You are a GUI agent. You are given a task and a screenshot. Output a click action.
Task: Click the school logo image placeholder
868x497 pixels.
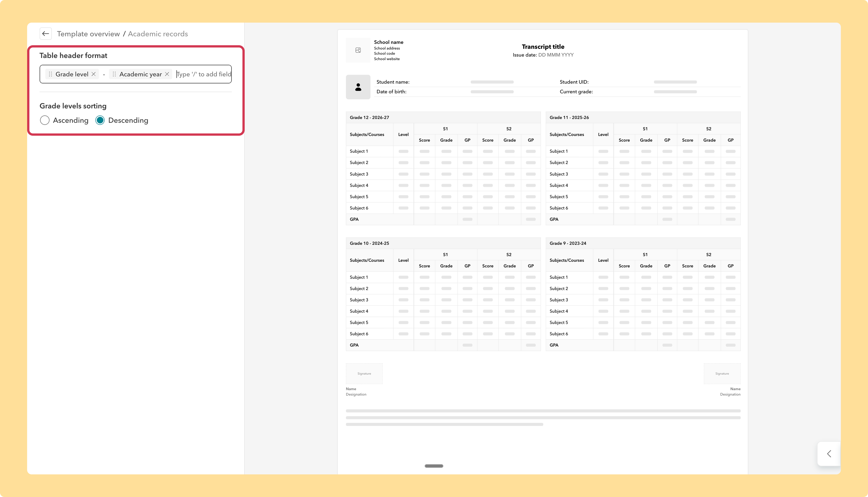(358, 50)
